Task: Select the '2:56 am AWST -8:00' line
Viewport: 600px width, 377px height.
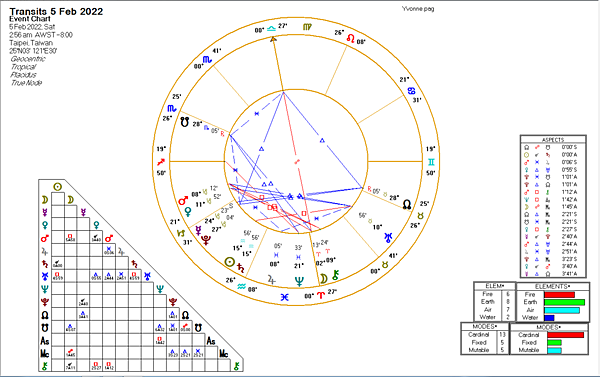Action: pos(41,35)
